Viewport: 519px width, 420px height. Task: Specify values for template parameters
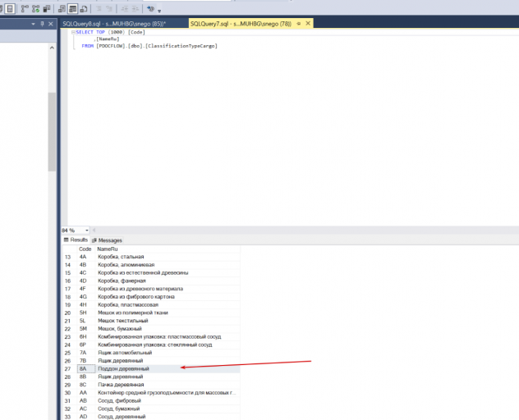pyautogui.click(x=150, y=9)
